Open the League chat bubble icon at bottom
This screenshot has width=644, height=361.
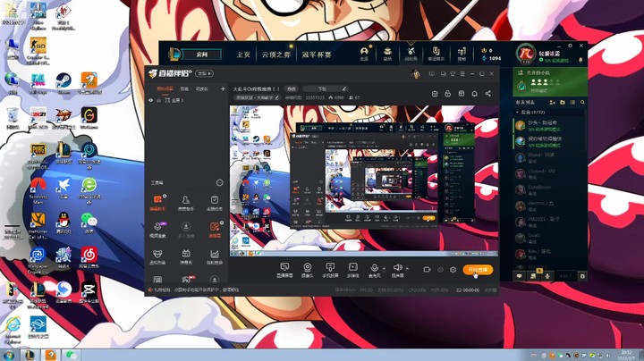point(519,276)
